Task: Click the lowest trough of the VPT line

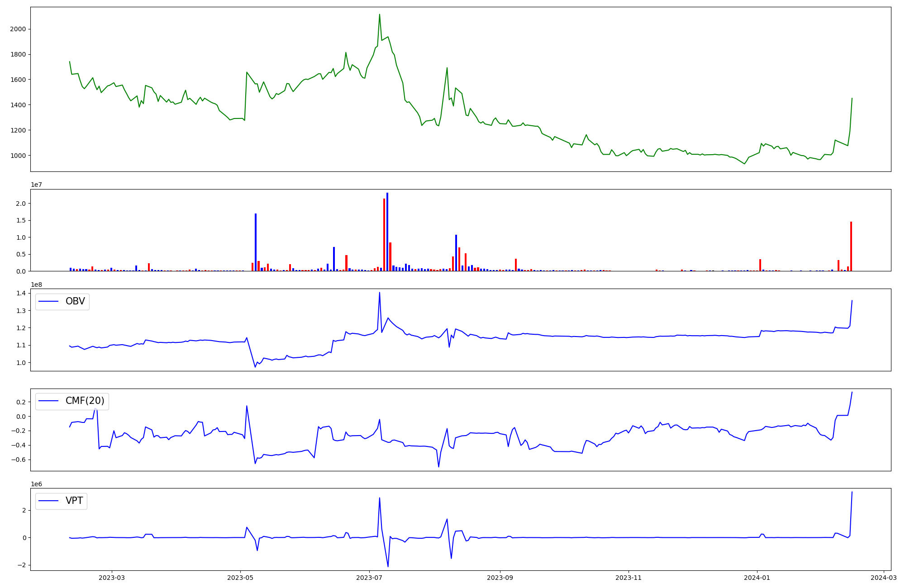Action: [x=388, y=566]
